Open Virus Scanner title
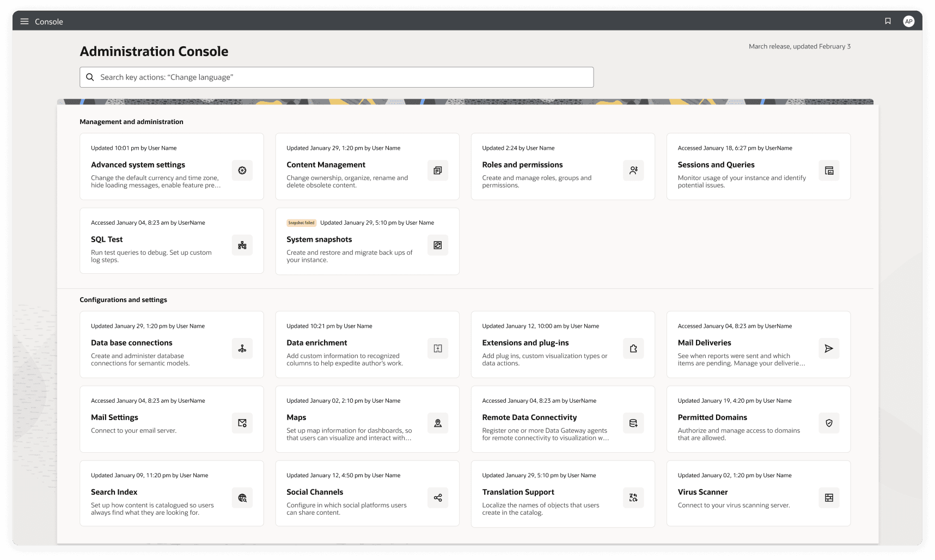The width and height of the screenshot is (935, 560). coord(702,492)
